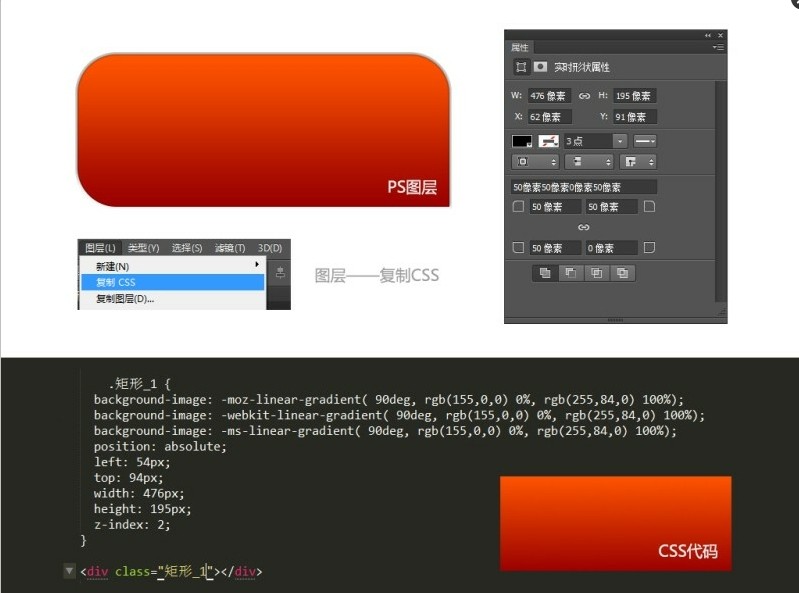Viewport: 799px width, 593px height.
Task: Click the top-left corner radius icon
Action: [x=518, y=206]
